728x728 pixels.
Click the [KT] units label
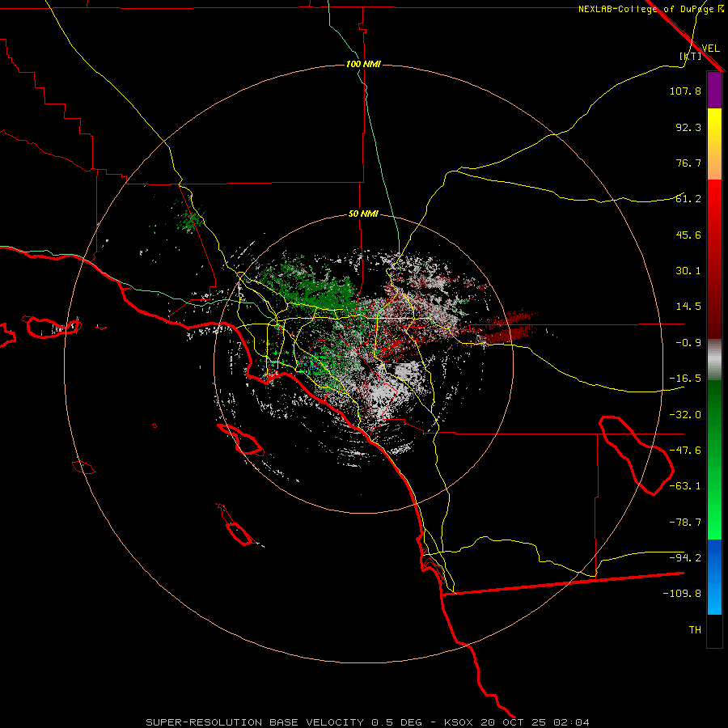tap(691, 56)
